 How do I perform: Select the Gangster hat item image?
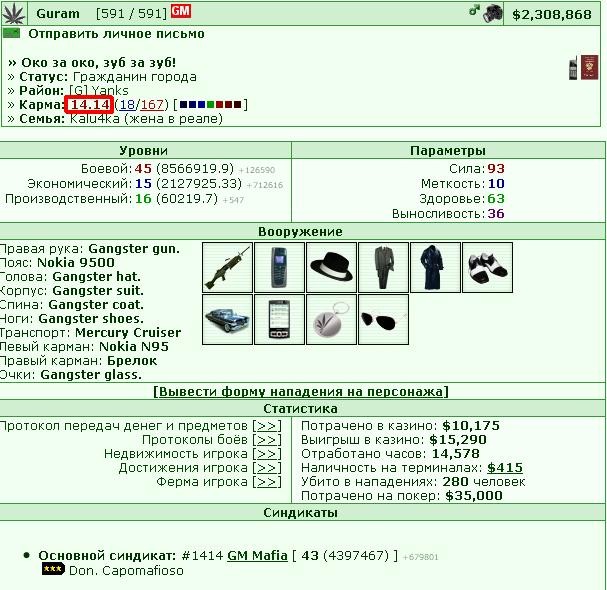(331, 268)
